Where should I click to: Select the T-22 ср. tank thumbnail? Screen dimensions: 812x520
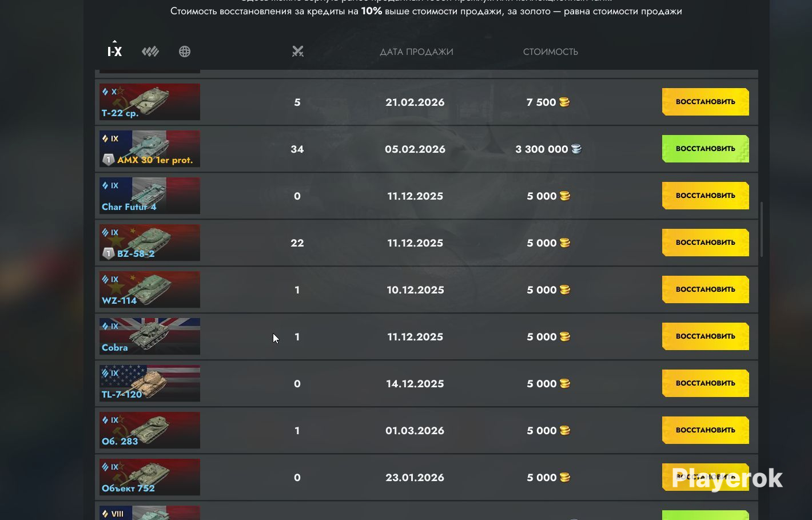tap(150, 102)
